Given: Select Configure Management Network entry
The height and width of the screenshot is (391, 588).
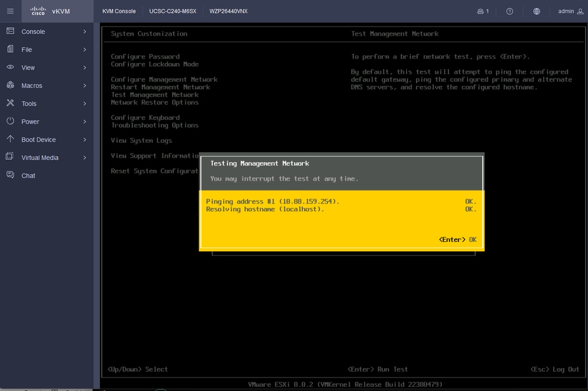Looking at the screenshot, I should coord(164,80).
